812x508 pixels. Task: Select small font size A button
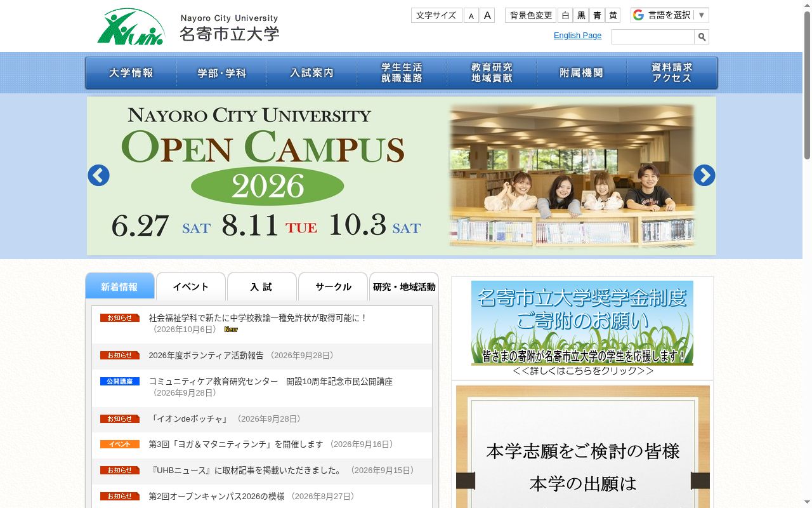coord(471,15)
